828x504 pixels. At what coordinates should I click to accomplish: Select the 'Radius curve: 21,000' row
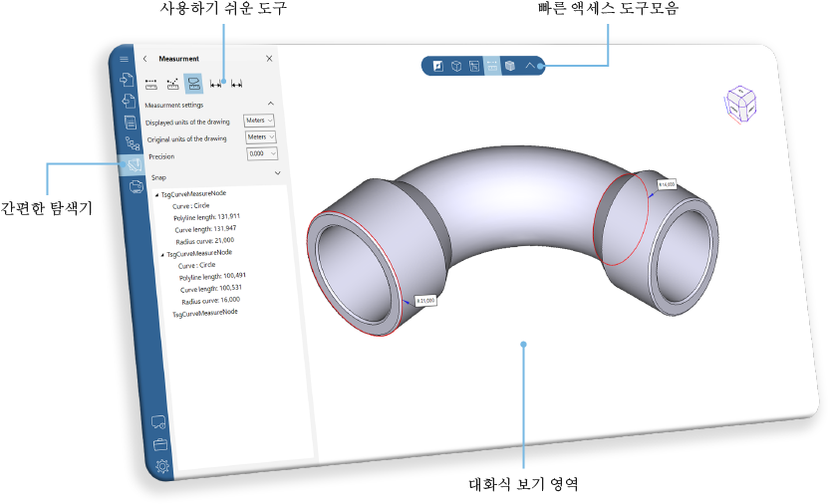pyautogui.click(x=205, y=241)
